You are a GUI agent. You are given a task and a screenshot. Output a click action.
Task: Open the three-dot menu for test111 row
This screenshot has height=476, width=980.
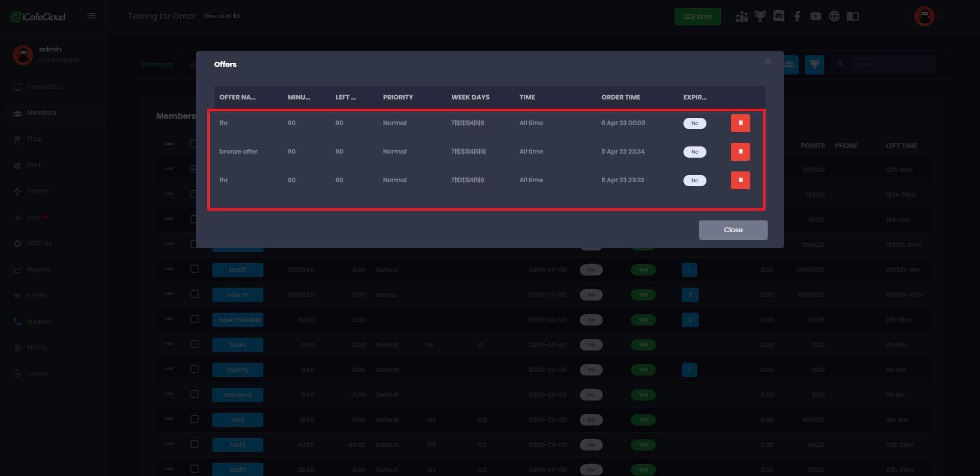pos(169,269)
